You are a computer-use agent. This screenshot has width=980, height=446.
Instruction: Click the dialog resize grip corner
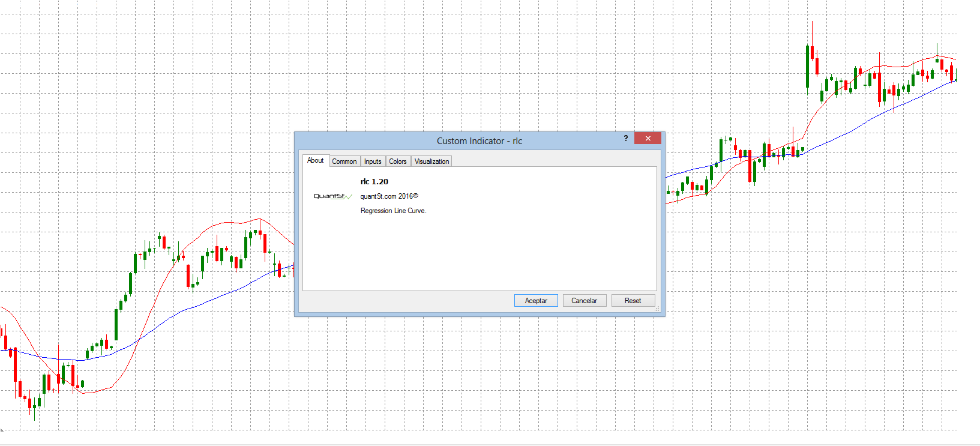[657, 309]
